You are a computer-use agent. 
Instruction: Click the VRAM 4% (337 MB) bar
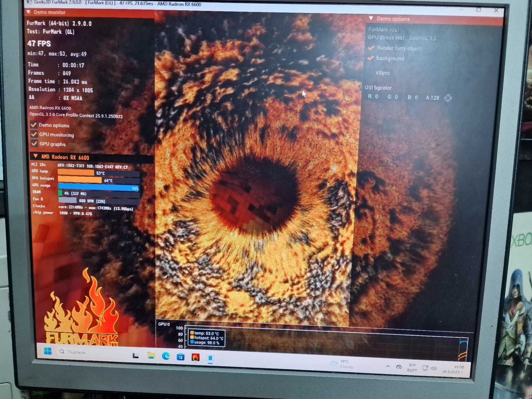pos(98,194)
